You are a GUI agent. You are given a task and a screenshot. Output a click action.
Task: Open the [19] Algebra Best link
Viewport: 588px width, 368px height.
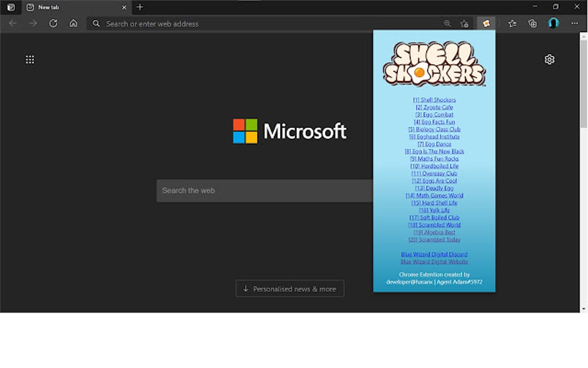tap(434, 232)
